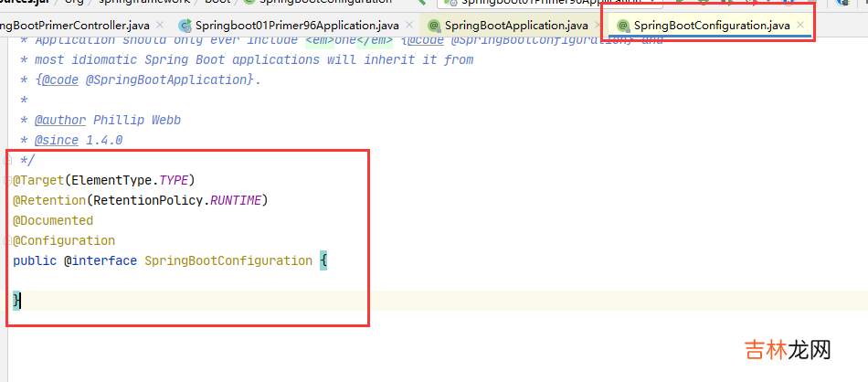
Task: Place the cursor after the closing brace
Action: (x=22, y=301)
